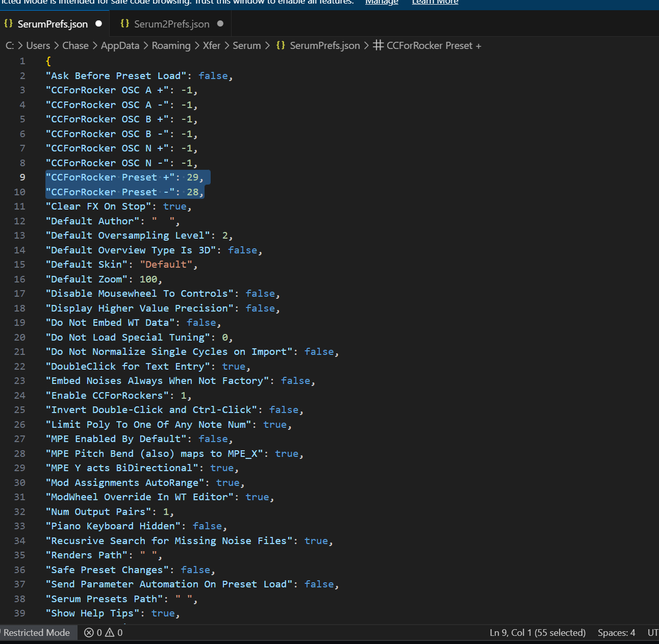Click JSON braces icon in breadcrumb
Image resolution: width=659 pixels, height=644 pixels.
coord(281,45)
